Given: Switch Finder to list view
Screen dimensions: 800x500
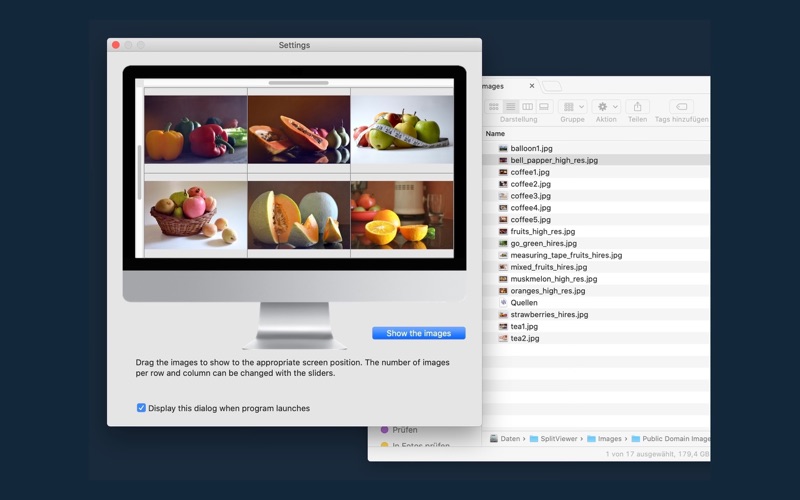Looking at the screenshot, I should [x=510, y=107].
